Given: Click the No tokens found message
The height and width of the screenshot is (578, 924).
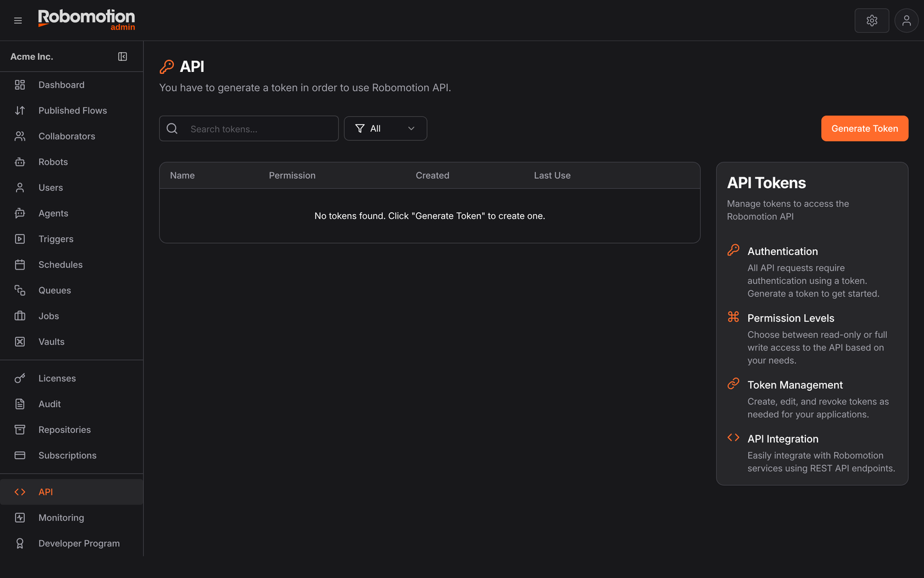Looking at the screenshot, I should point(430,216).
